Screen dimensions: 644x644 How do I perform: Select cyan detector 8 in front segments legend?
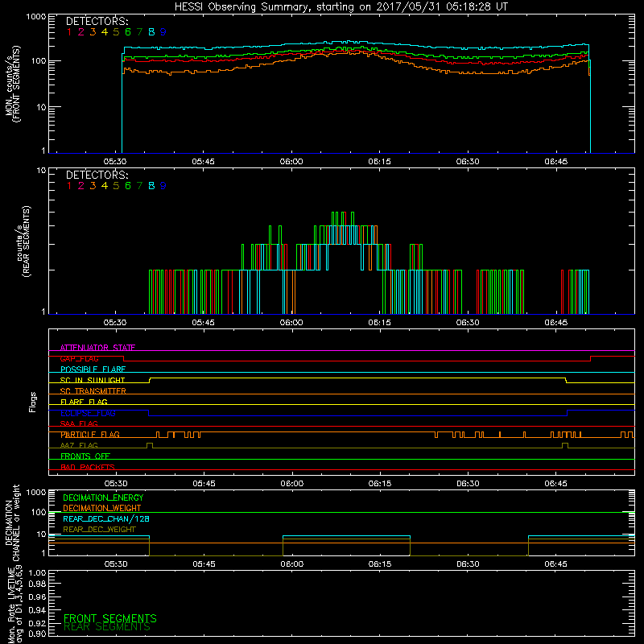[x=151, y=31]
